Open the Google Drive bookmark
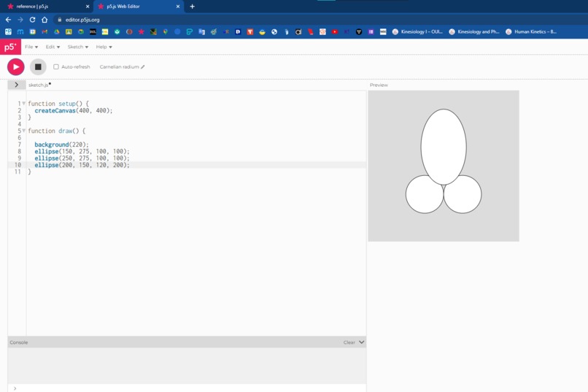The width and height of the screenshot is (588, 392). click(57, 32)
